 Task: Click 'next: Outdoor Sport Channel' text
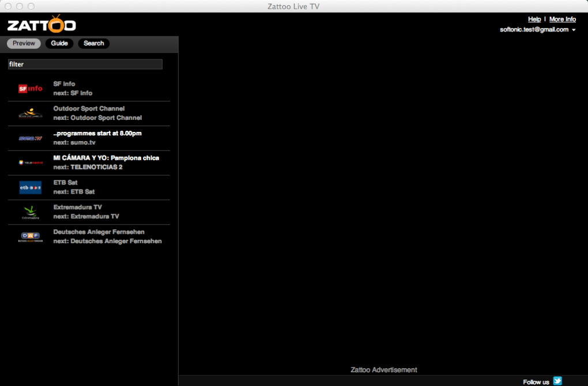(97, 118)
